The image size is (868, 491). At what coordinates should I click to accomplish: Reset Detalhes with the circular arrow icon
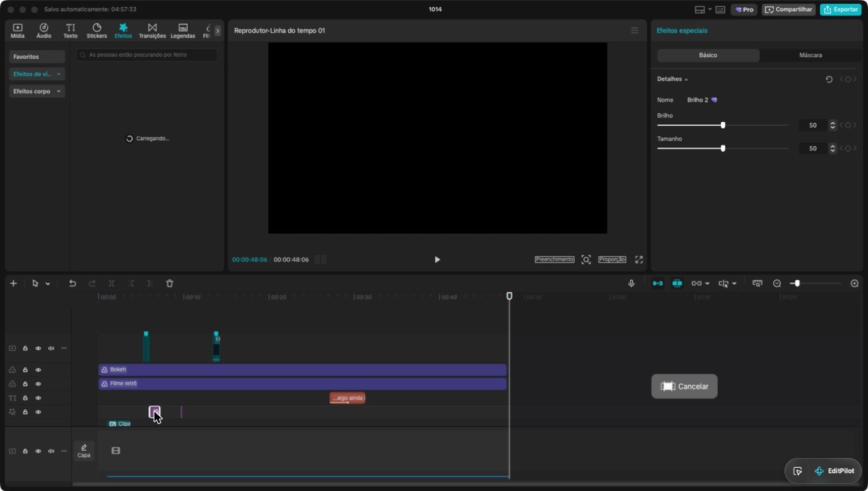point(829,79)
